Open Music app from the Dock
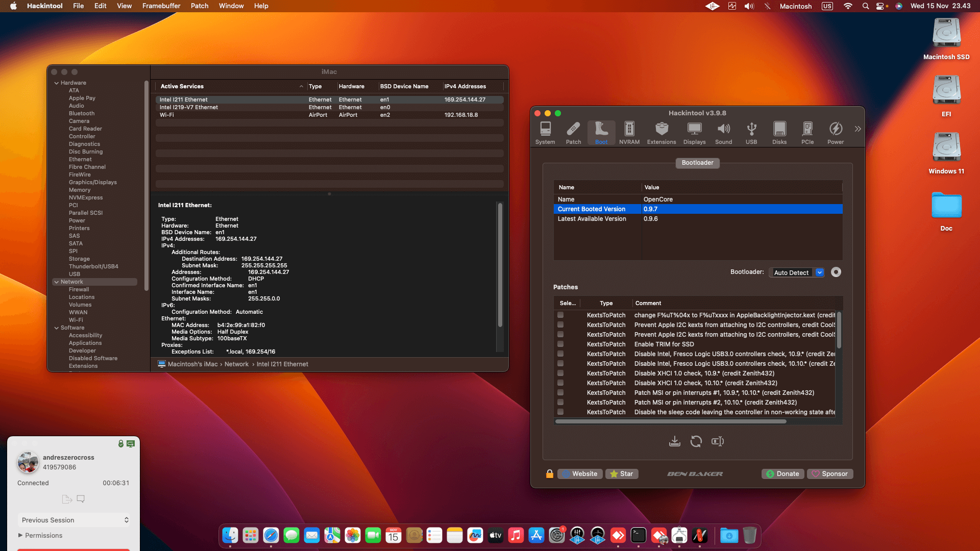Image resolution: width=980 pixels, height=551 pixels. (x=516, y=535)
